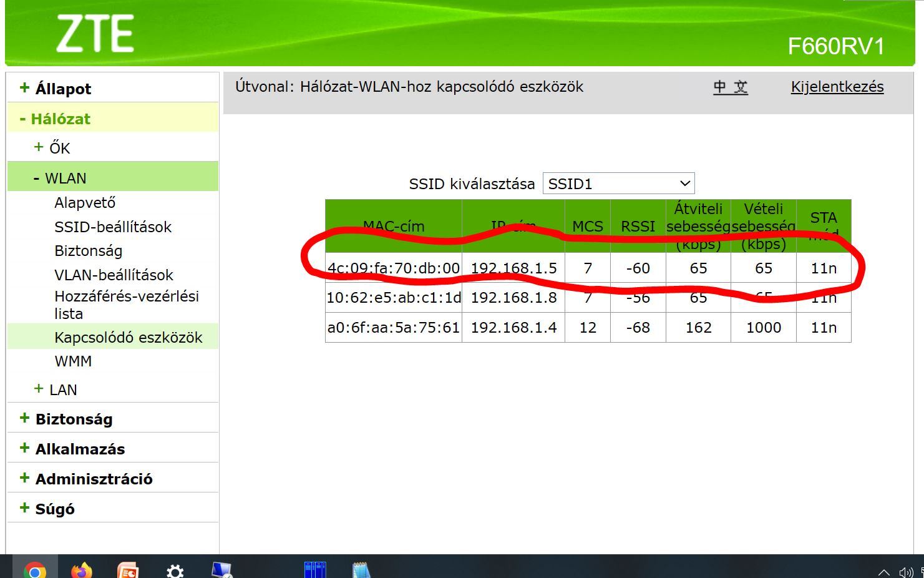This screenshot has height=578, width=924.
Task: Expand the Súgó menu section
Action: coord(47,509)
